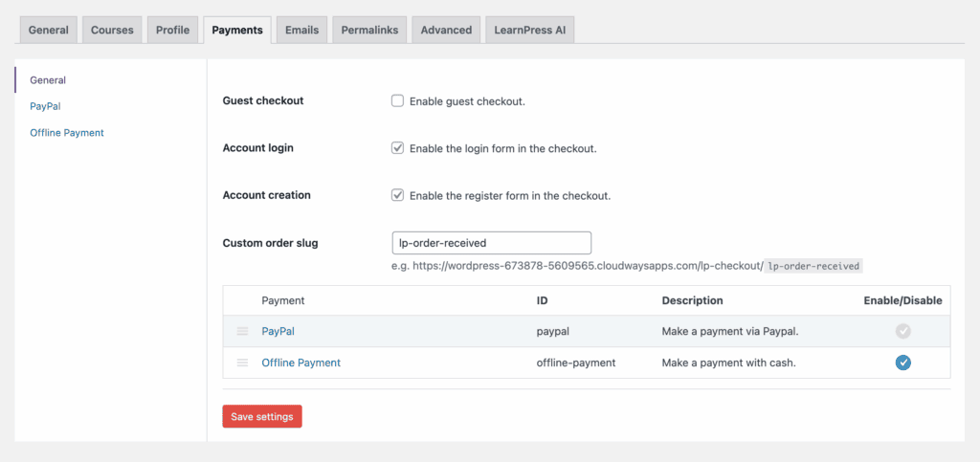Click the Offline Payment row drag handle icon
The height and width of the screenshot is (462, 980).
pyautogui.click(x=242, y=363)
